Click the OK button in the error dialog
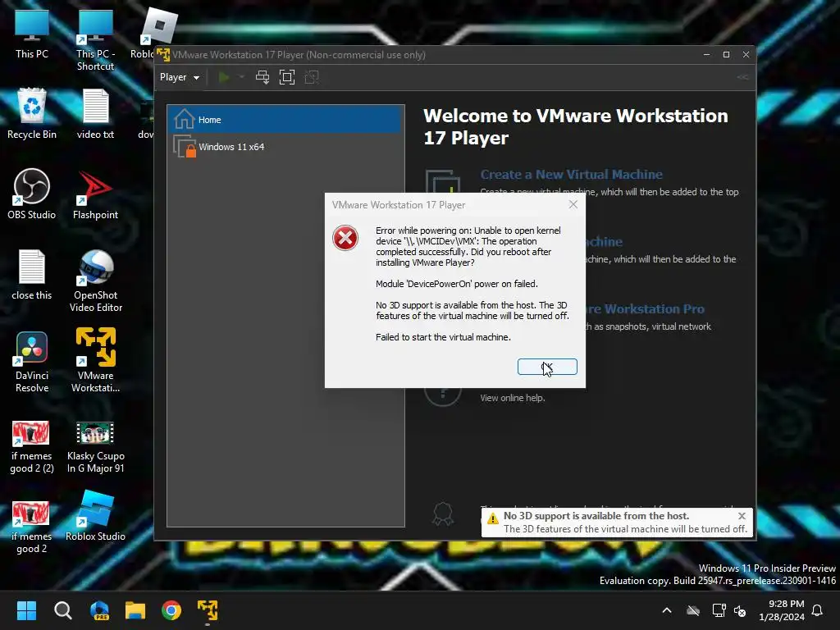This screenshot has height=630, width=840. 547,367
